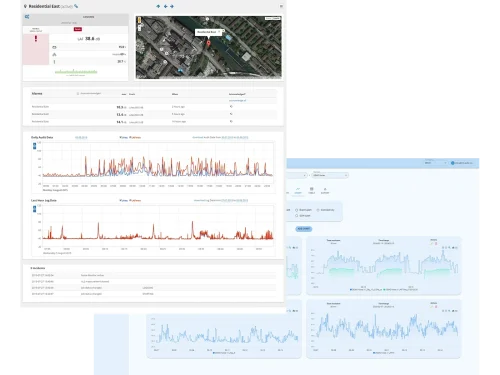Open the device dropdown in second window
Screen dimensions: 500x375
(x=330, y=175)
